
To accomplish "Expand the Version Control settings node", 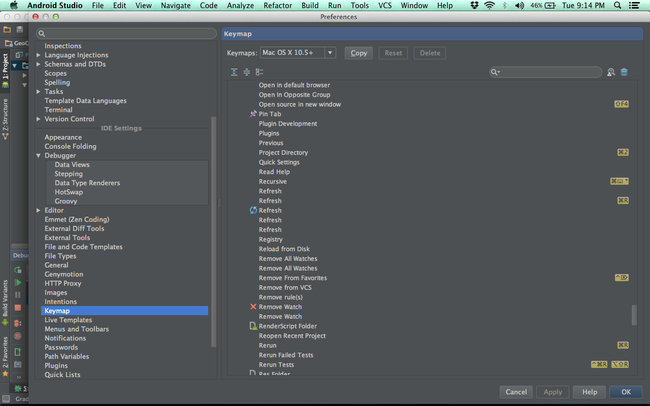I will click(39, 119).
